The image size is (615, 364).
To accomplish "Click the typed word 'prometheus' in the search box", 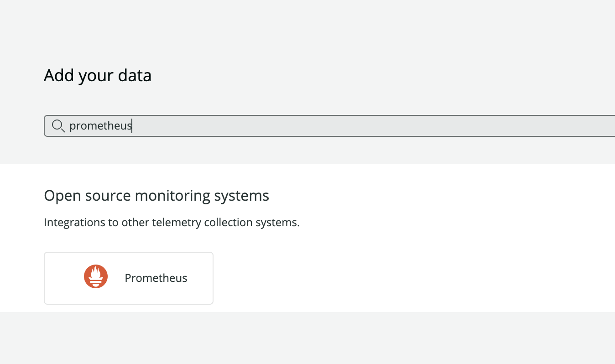I will 101,126.
